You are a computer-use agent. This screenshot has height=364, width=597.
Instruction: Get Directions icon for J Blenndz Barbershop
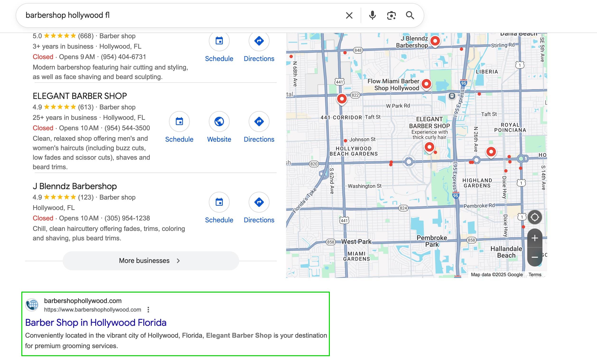pyautogui.click(x=259, y=202)
